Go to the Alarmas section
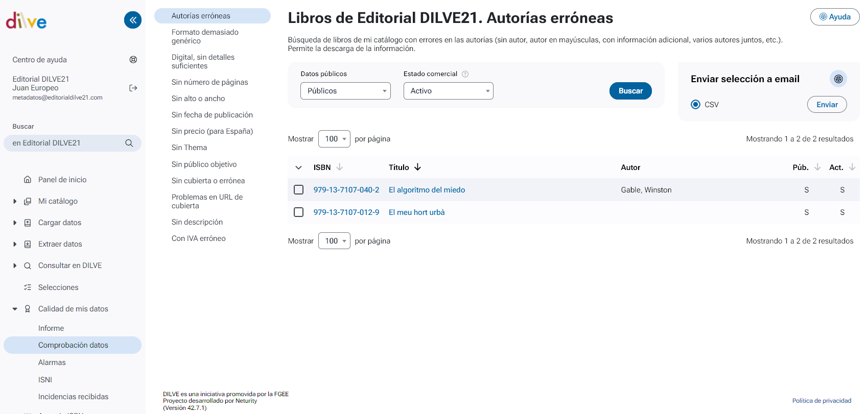Image resolution: width=868 pixels, height=414 pixels. [52, 362]
